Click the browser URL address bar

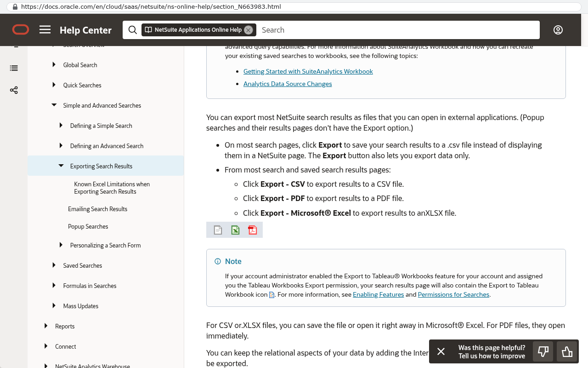pyautogui.click(x=294, y=7)
